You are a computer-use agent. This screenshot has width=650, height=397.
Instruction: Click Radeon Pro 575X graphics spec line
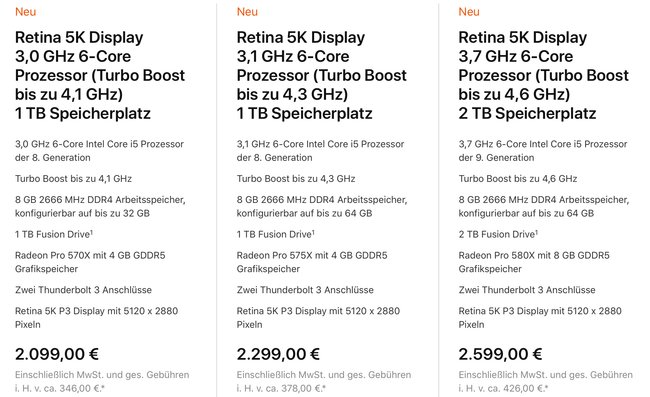(312, 262)
